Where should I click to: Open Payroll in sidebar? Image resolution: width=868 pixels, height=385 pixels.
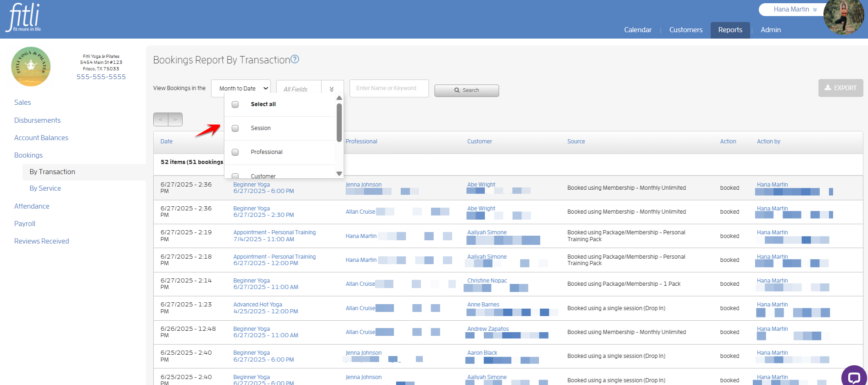(x=25, y=224)
